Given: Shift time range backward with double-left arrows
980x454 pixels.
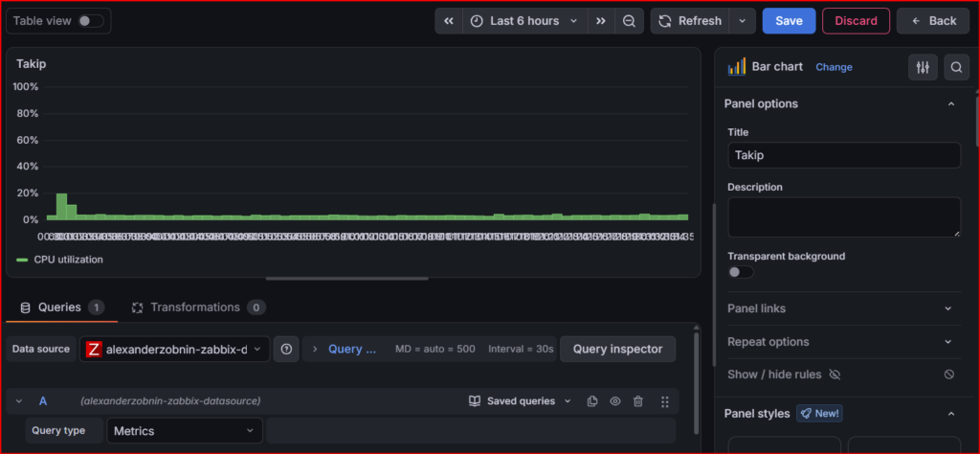Looking at the screenshot, I should click(x=449, y=21).
